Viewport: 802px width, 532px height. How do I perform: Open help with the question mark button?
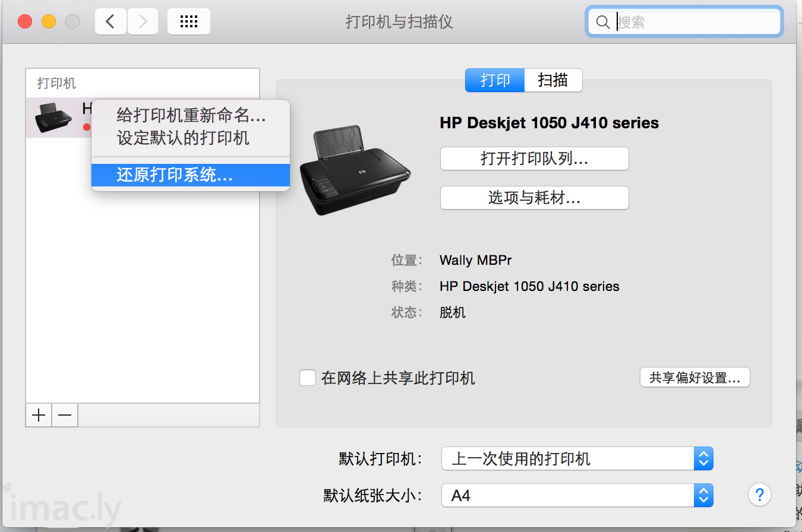(x=759, y=494)
